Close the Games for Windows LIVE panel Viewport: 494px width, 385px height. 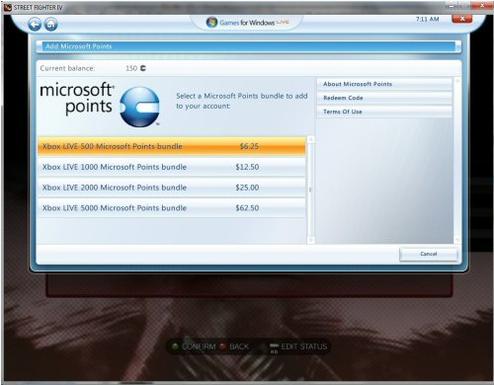[x=462, y=19]
